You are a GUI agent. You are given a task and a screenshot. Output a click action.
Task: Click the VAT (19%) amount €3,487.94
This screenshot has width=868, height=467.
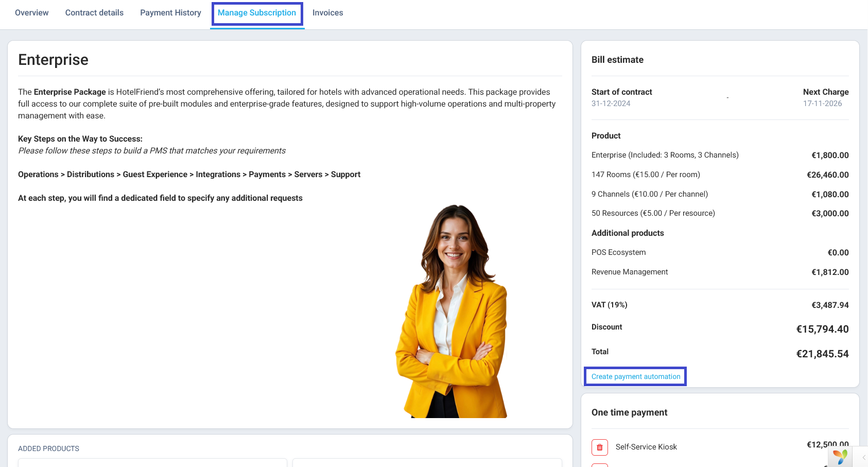click(830, 305)
